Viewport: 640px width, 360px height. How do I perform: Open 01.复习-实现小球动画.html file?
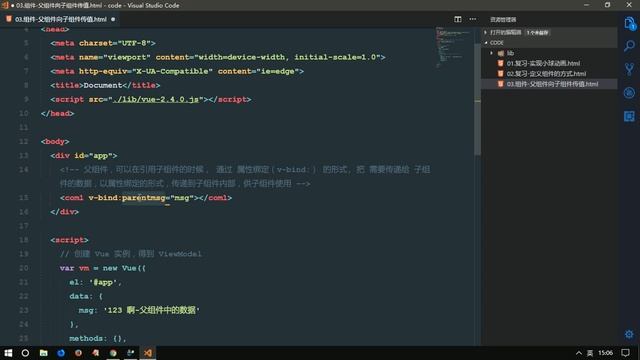point(543,63)
